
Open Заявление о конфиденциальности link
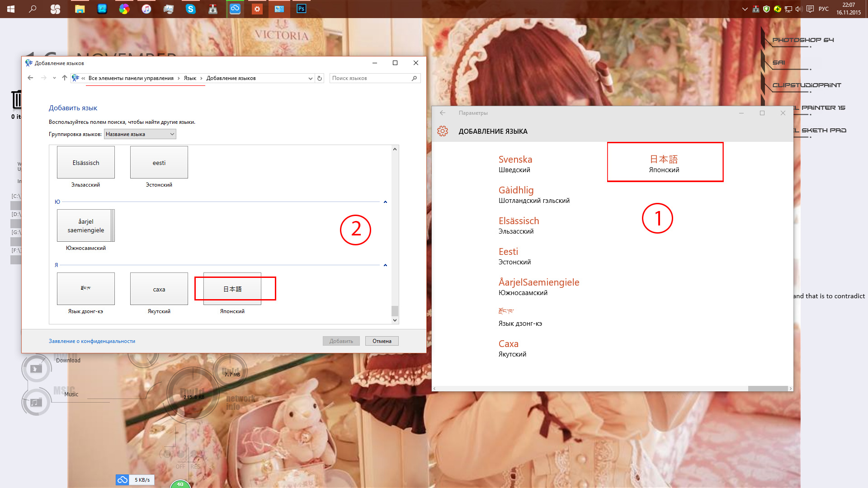92,341
